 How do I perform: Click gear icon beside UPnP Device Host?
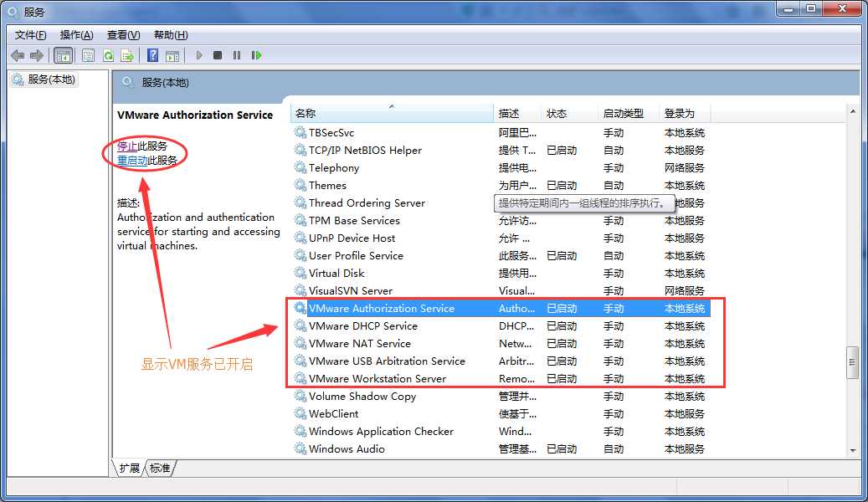coord(300,238)
